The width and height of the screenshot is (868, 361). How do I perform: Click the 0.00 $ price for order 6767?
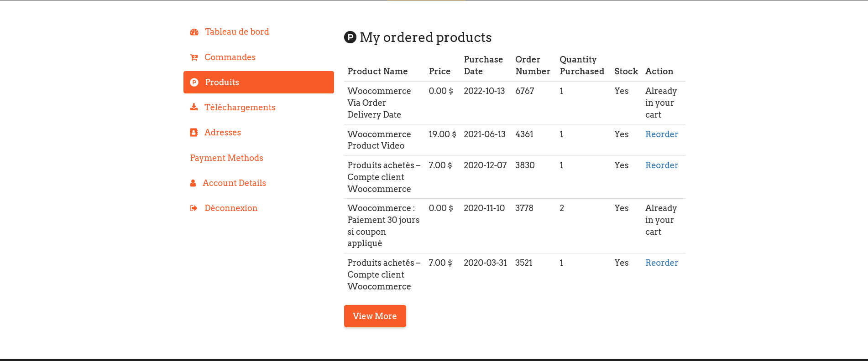(441, 91)
